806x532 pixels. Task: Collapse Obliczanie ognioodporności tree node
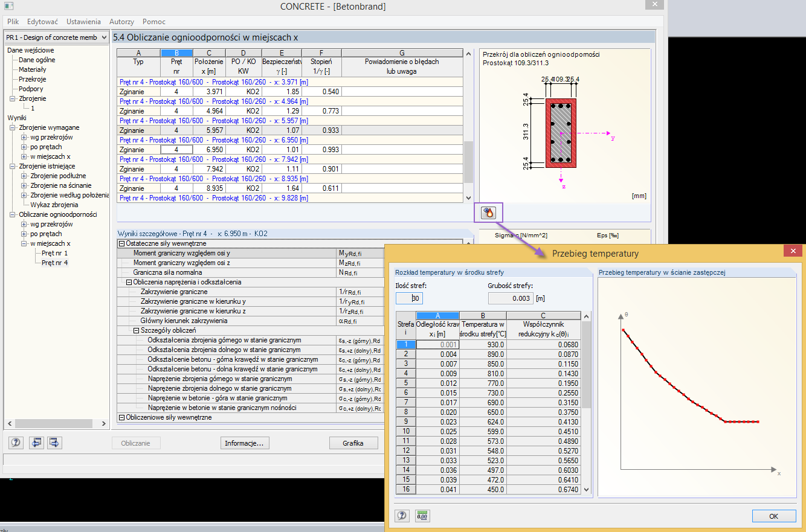coord(13,214)
